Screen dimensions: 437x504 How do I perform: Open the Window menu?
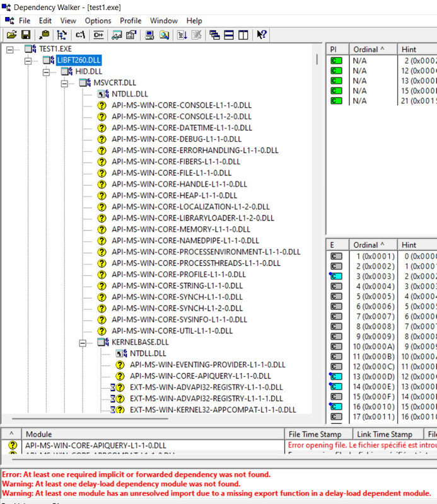click(x=164, y=21)
